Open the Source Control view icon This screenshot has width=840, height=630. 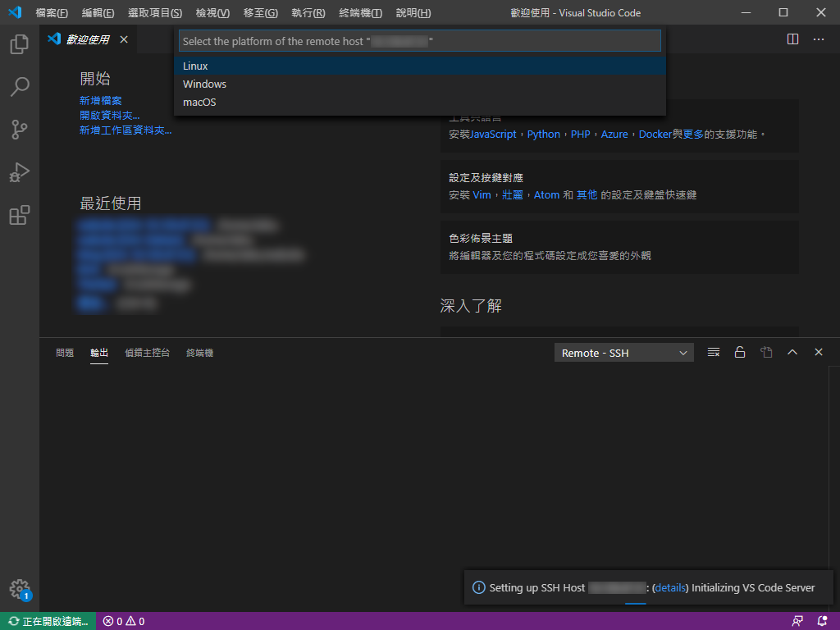pos(20,130)
